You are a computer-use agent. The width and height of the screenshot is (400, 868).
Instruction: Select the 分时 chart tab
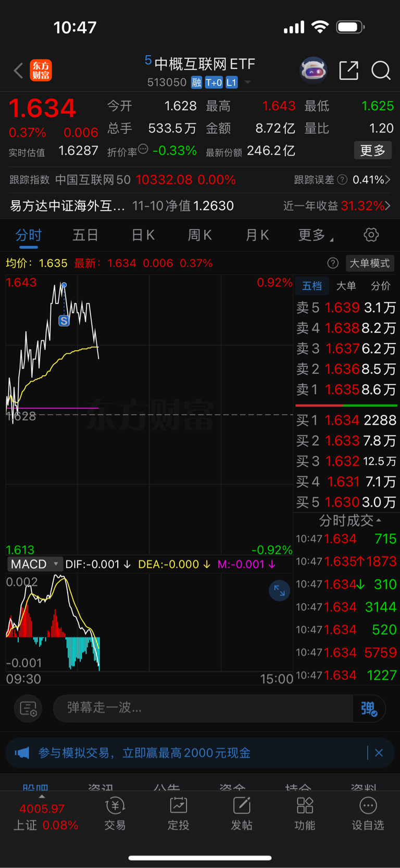coord(28,235)
